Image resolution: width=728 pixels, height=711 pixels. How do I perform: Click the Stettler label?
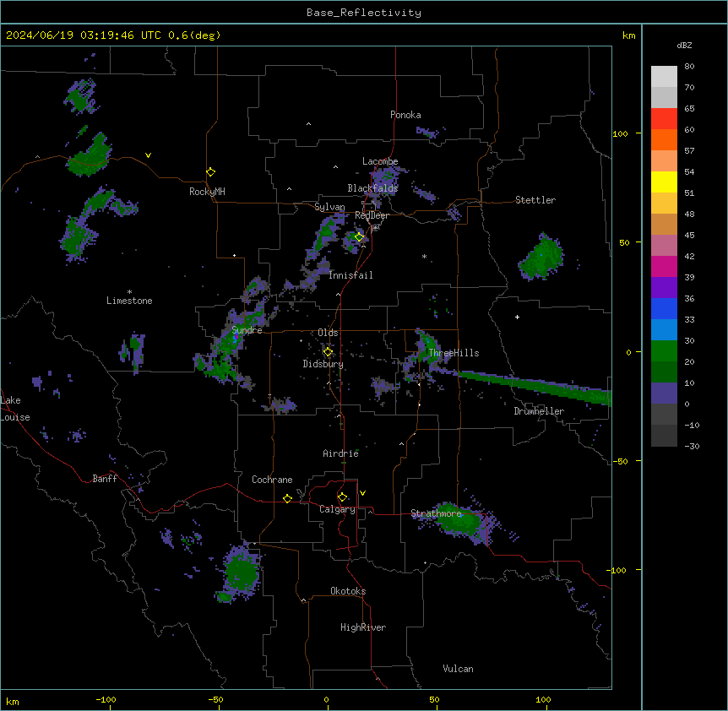click(x=535, y=200)
